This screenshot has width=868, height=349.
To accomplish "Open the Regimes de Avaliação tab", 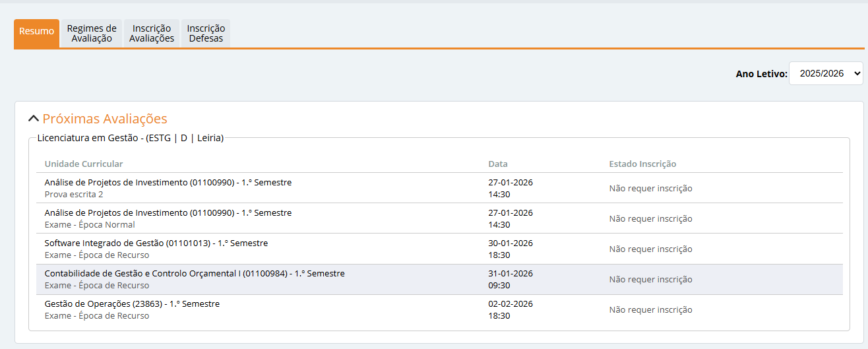I will 92,33.
